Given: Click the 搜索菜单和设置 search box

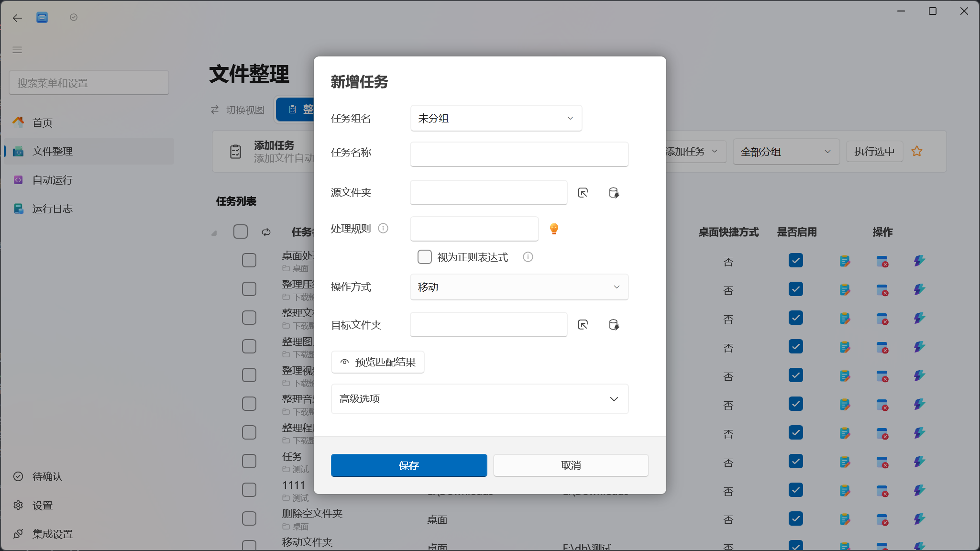Looking at the screenshot, I should pos(89,83).
